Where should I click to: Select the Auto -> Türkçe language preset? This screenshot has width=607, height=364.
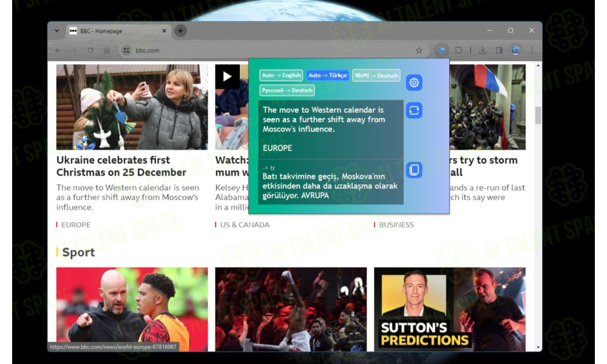[x=328, y=75]
